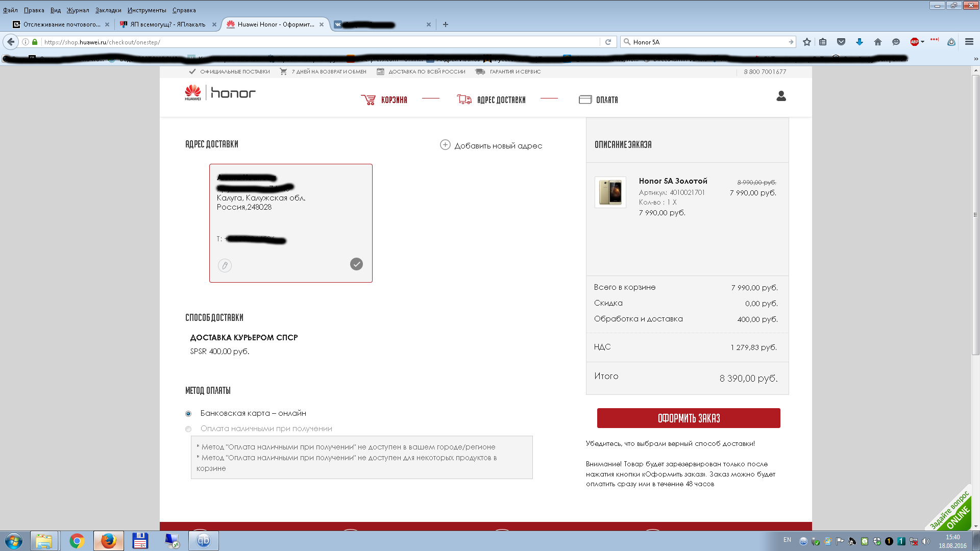Click the browser search field with Honor 5A
This screenshot has height=551, width=980.
pos(709,42)
